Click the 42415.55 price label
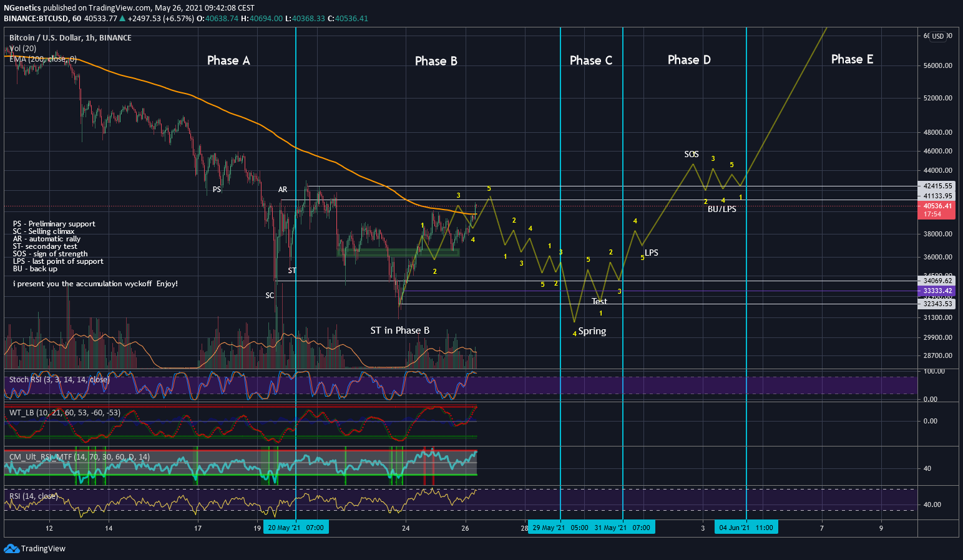The height and width of the screenshot is (560, 963). click(936, 186)
